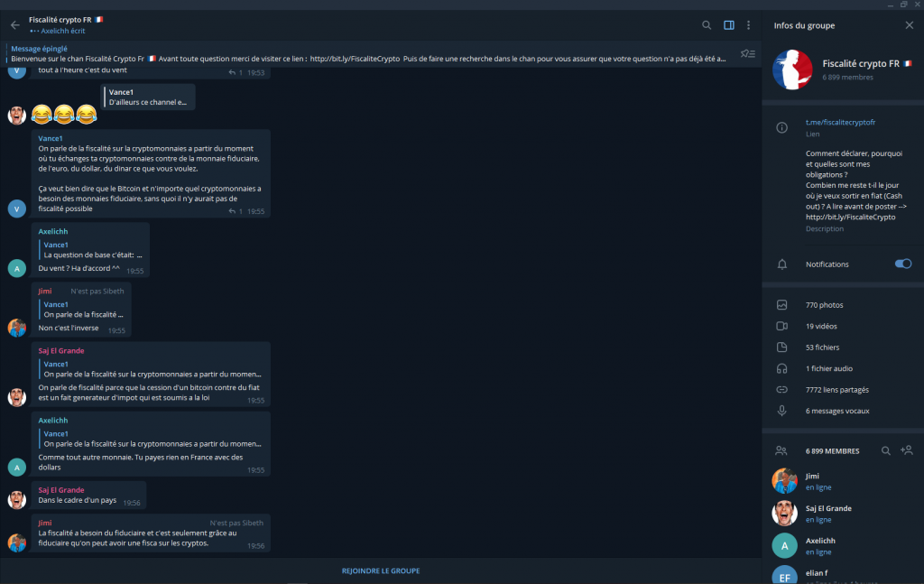Open the 770 photos shared media

(x=824, y=305)
